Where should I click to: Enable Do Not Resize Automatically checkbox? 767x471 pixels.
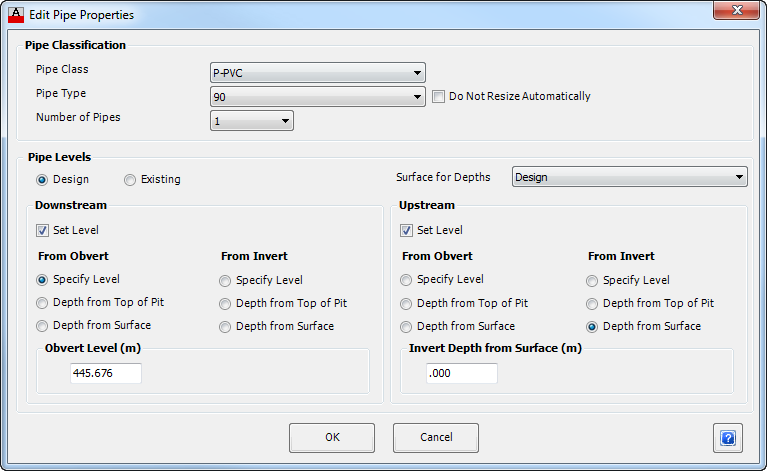point(438,96)
